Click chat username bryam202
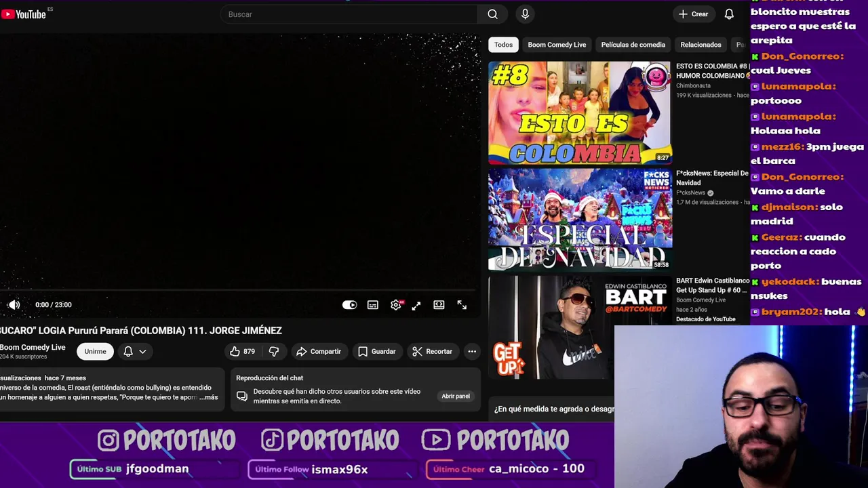 792,312
